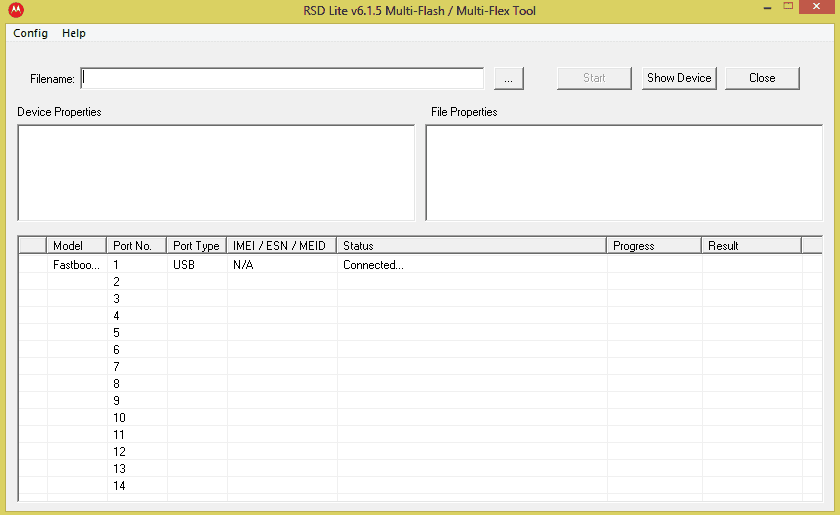Click the N/A IMEI cell
This screenshot has width=840, height=515.
tap(282, 265)
